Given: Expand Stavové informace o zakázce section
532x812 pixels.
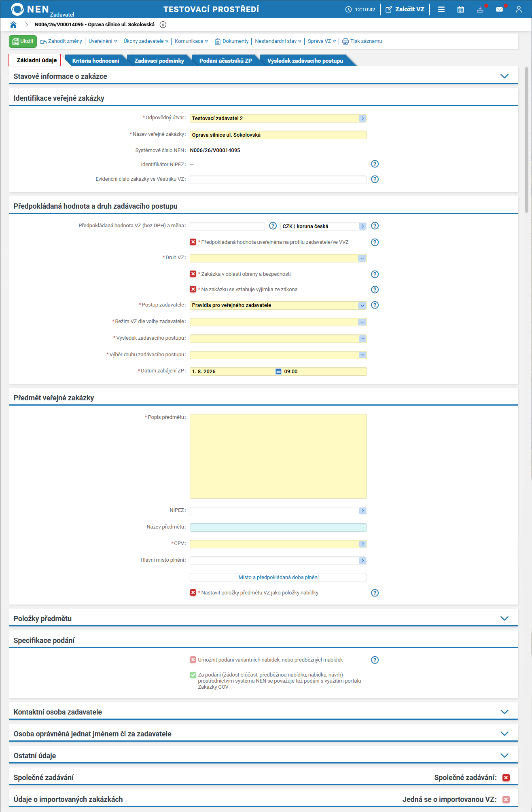Looking at the screenshot, I should 504,76.
